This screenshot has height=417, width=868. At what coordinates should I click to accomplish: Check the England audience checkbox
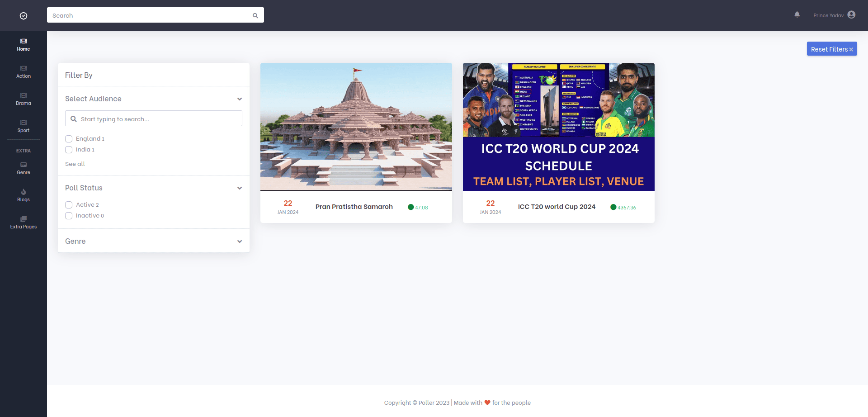(x=69, y=139)
